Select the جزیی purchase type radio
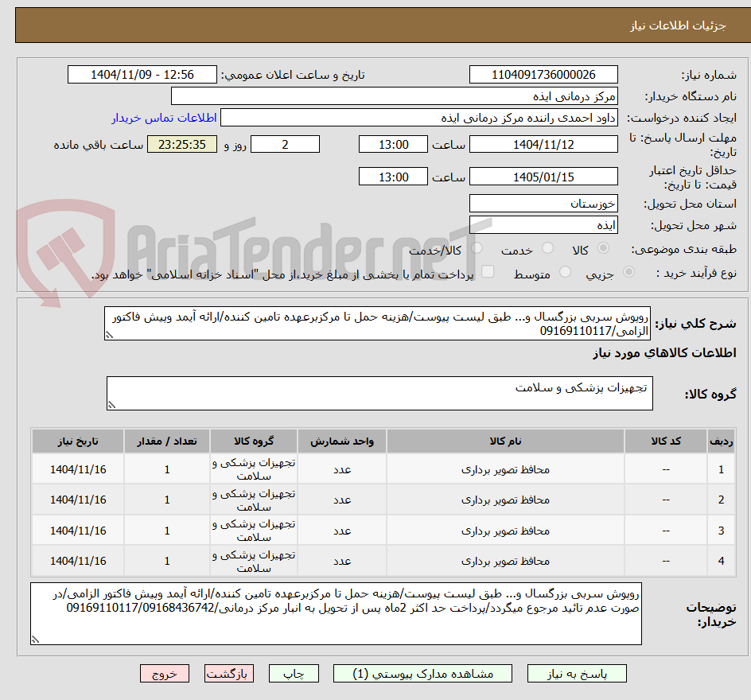The image size is (751, 700). coord(628,272)
